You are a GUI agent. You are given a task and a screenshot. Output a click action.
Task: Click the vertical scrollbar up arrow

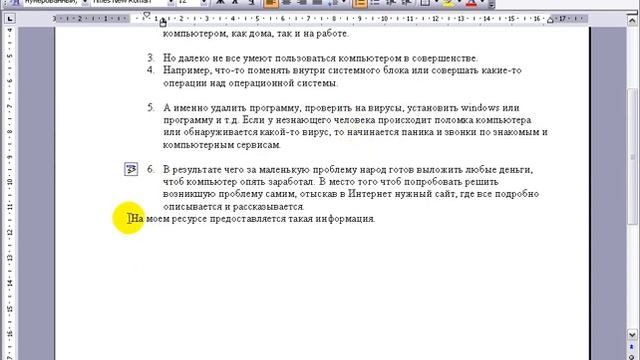632,20
